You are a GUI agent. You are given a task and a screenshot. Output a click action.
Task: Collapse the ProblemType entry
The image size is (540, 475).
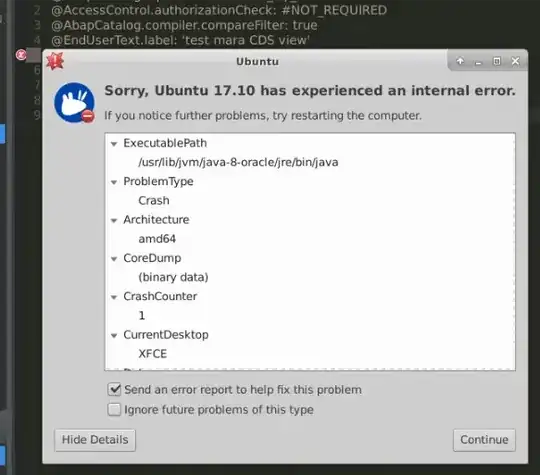point(114,182)
